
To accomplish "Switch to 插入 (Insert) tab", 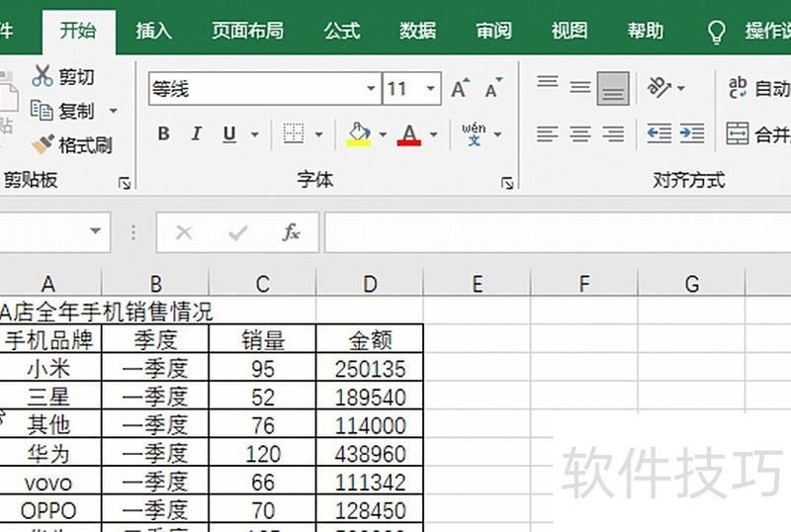I will tap(154, 31).
